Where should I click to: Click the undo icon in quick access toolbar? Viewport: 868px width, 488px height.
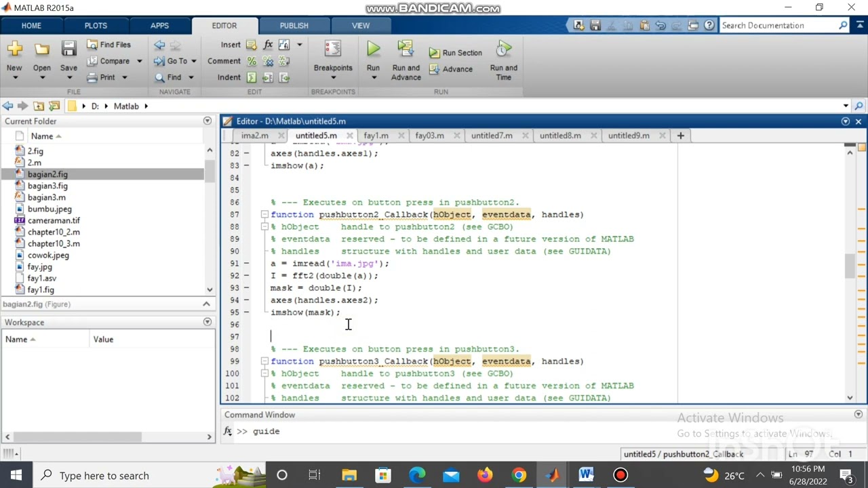point(660,26)
